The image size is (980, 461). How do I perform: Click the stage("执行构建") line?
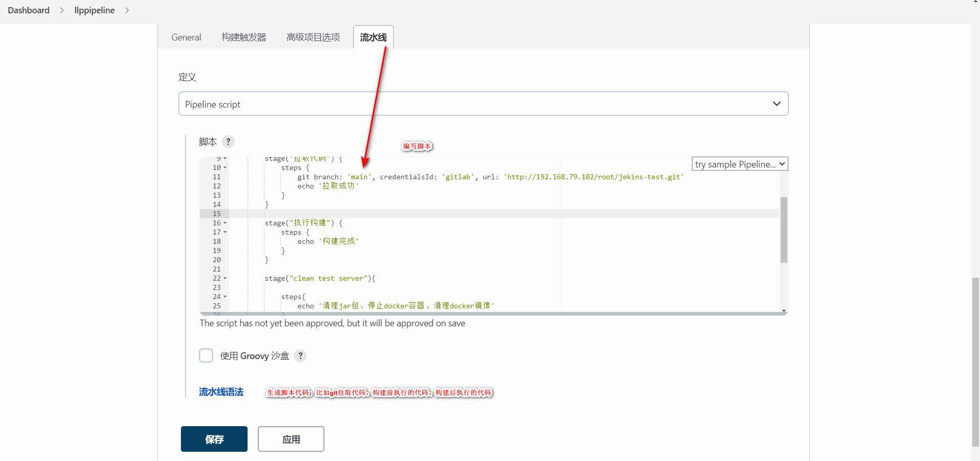click(303, 223)
